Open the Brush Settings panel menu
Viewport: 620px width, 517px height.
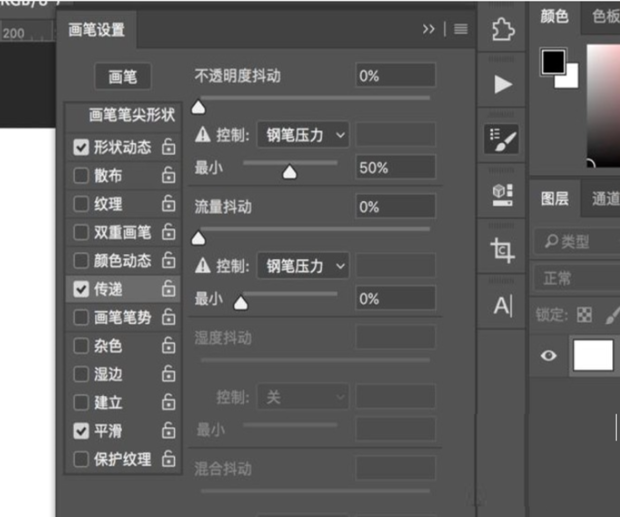coord(461,29)
